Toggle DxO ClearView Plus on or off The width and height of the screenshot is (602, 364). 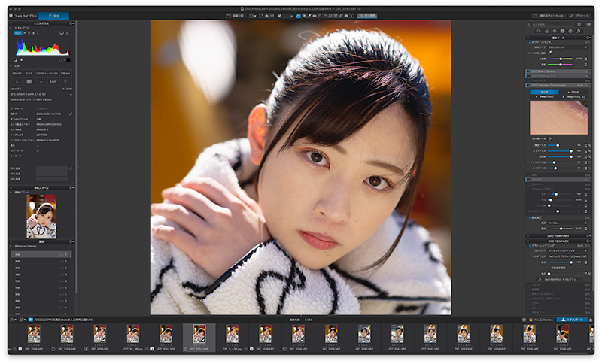click(530, 76)
